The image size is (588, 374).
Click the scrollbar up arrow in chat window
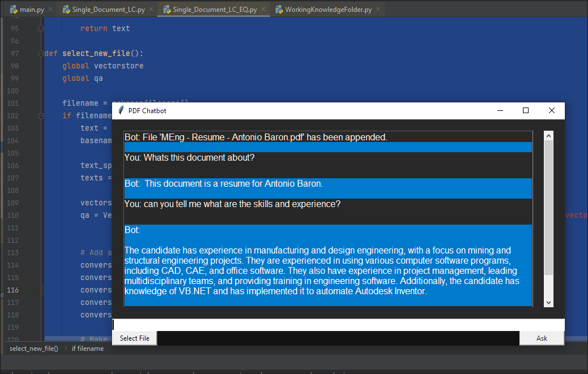548,135
